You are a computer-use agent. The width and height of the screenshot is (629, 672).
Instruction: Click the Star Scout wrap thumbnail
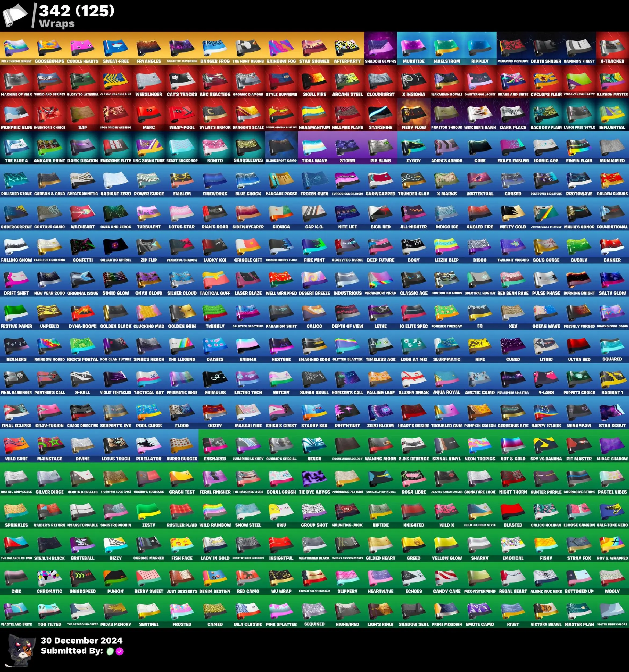(x=612, y=412)
